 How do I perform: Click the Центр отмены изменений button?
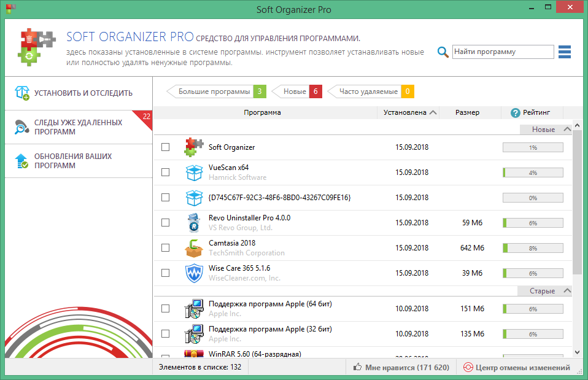pos(517,366)
